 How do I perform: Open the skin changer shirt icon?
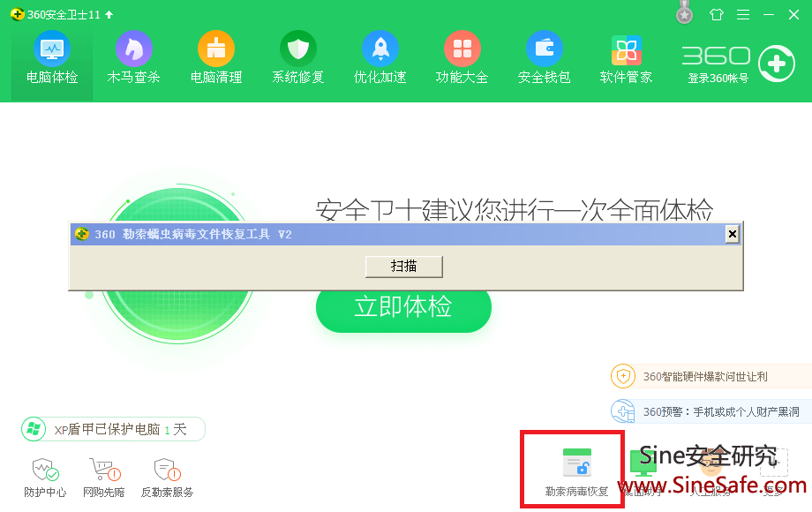[x=716, y=15]
